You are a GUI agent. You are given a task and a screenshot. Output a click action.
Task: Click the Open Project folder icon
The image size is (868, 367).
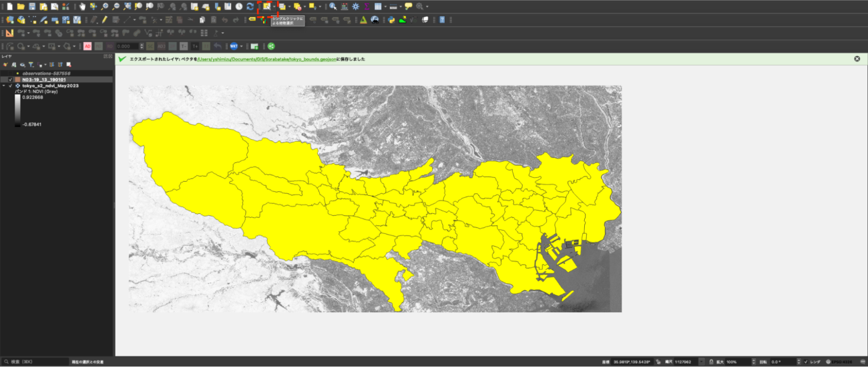click(21, 6)
